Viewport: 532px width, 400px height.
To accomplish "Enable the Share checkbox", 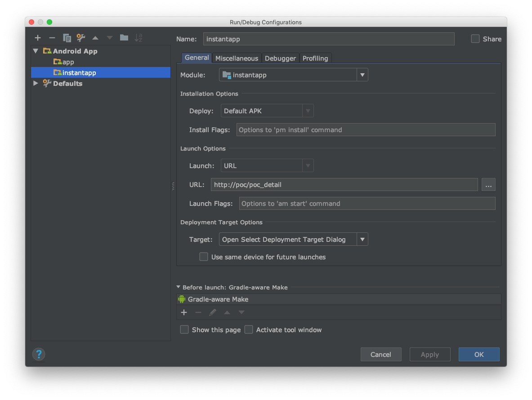I will 475,39.
